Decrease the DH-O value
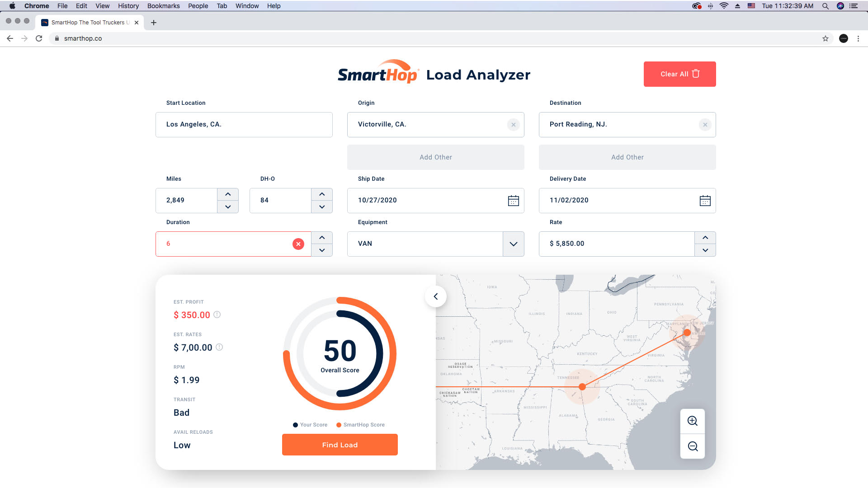 (322, 207)
